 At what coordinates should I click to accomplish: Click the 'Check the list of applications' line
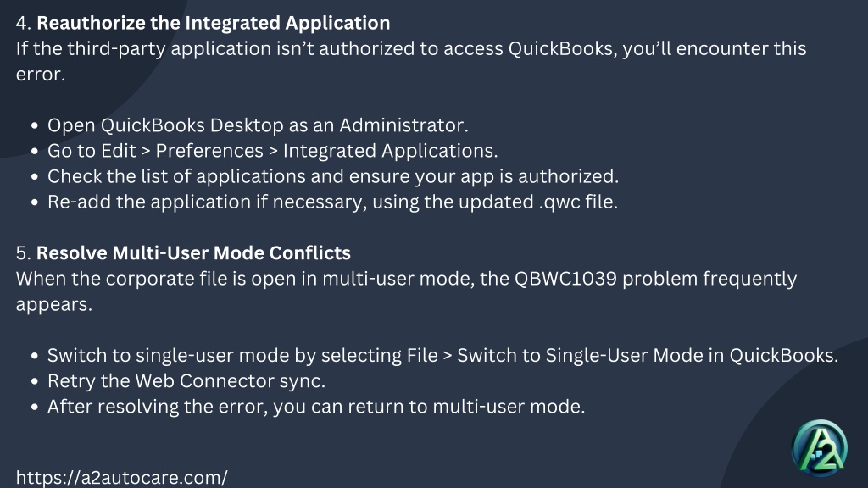pyautogui.click(x=332, y=176)
